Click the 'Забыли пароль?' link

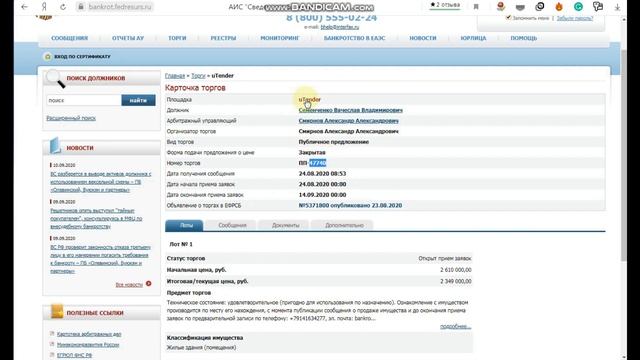click(x=575, y=18)
